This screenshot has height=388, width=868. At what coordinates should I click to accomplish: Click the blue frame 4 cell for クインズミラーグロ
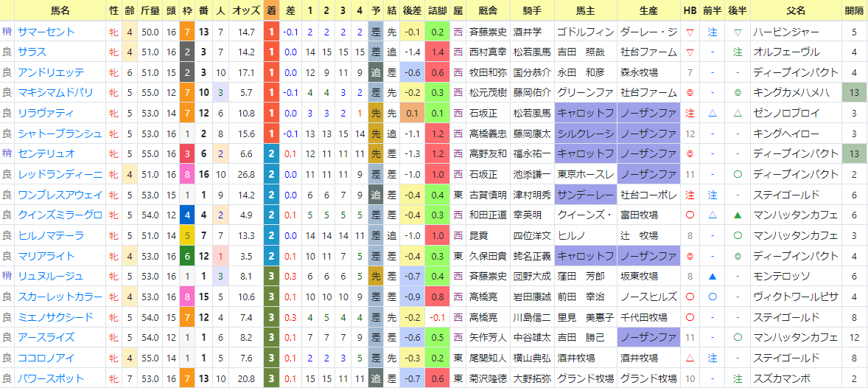coord(187,215)
